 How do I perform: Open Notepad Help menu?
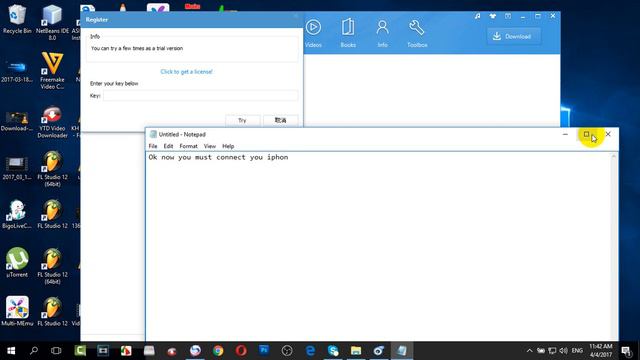coord(228,146)
